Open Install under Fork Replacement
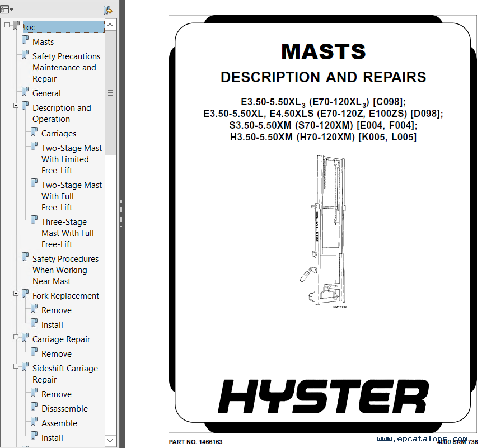The height and width of the screenshot is (448, 496). coord(52,325)
